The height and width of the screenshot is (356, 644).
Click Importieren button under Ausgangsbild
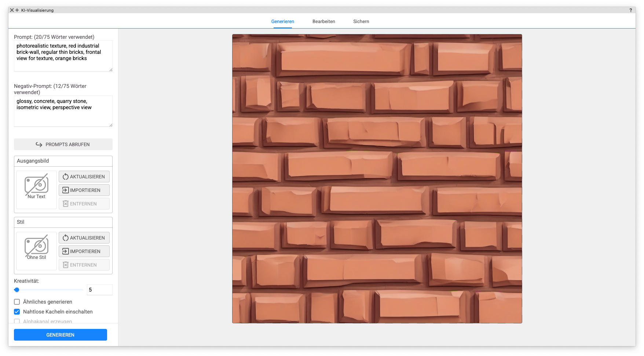coord(84,190)
